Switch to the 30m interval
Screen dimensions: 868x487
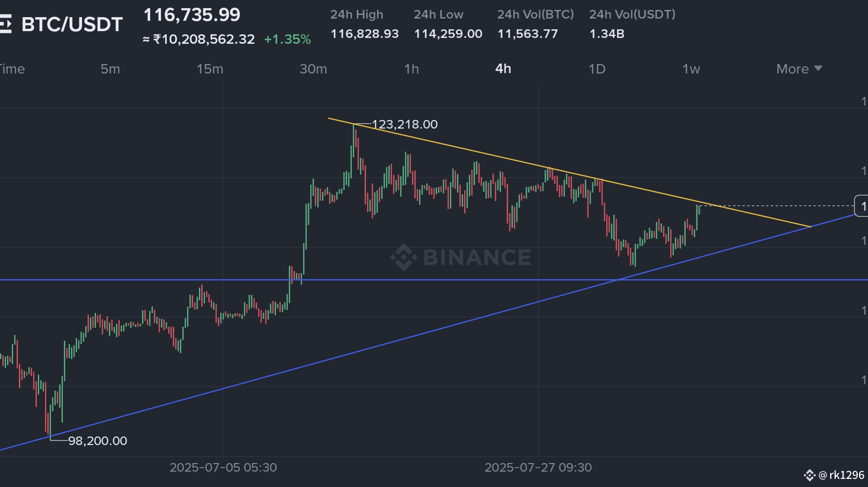click(x=313, y=69)
